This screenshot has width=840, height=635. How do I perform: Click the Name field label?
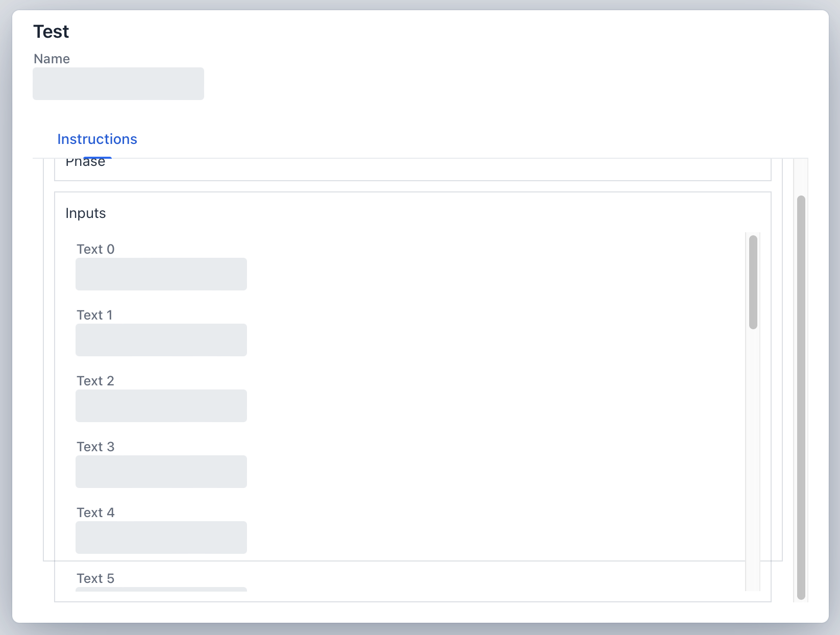pos(52,59)
